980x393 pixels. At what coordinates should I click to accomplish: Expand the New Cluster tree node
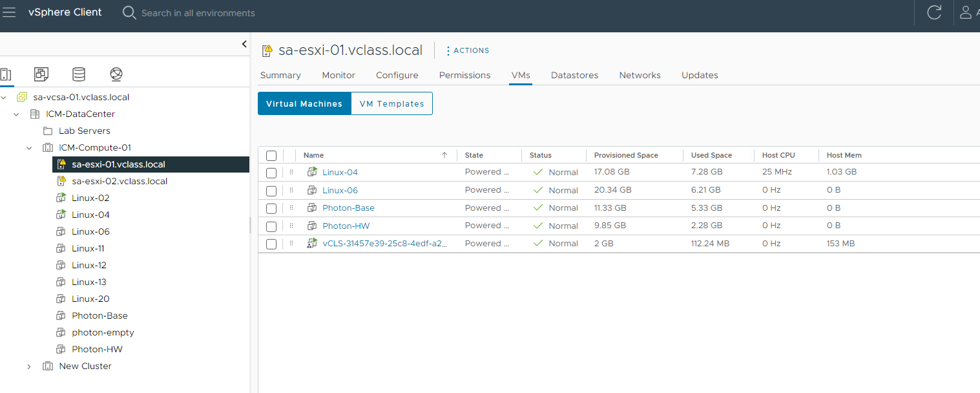(29, 366)
